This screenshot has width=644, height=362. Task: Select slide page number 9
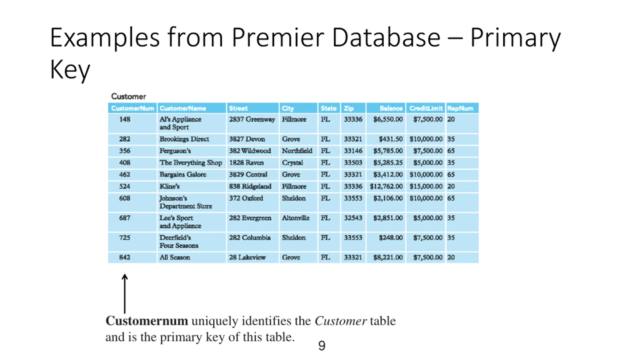322,346
